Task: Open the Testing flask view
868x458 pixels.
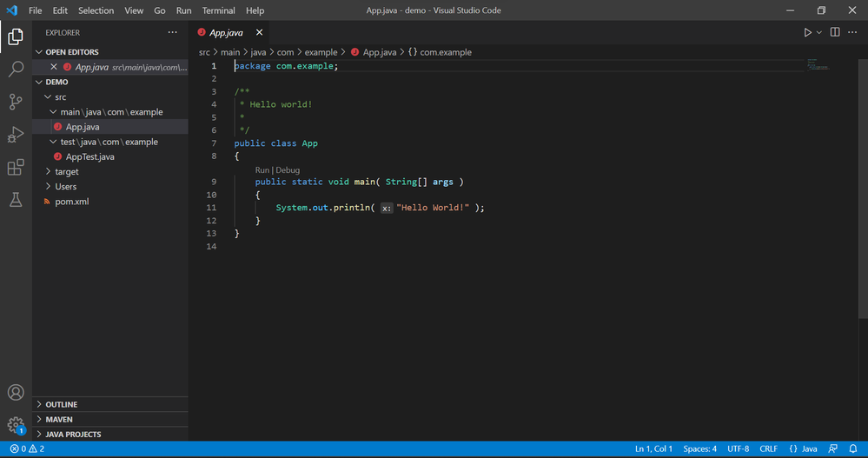Action: 16,199
